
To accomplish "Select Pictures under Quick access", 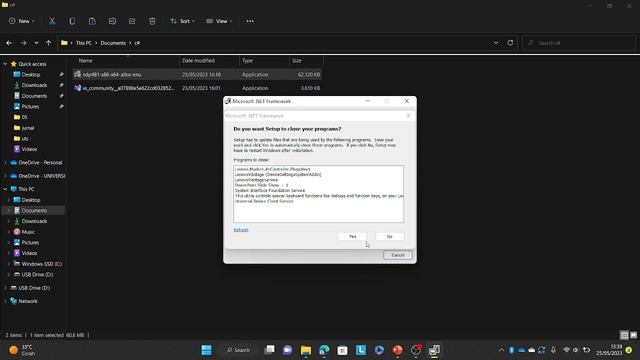I will 30,107.
